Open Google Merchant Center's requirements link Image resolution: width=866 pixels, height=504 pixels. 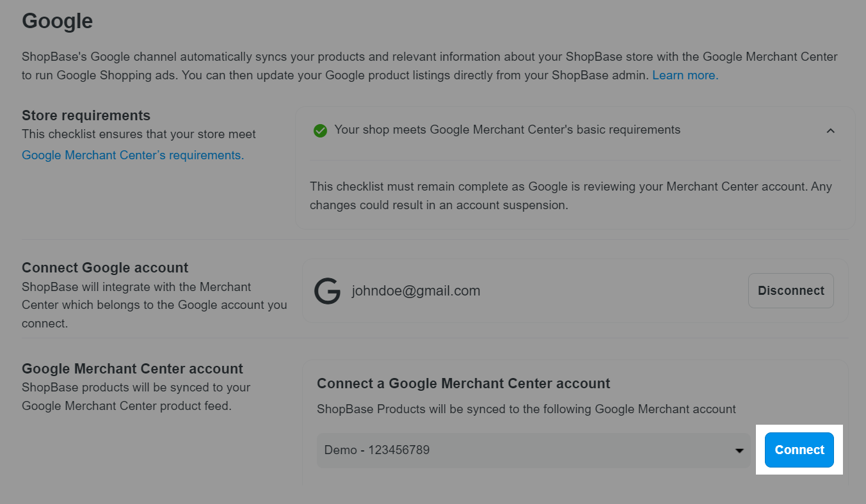click(132, 155)
